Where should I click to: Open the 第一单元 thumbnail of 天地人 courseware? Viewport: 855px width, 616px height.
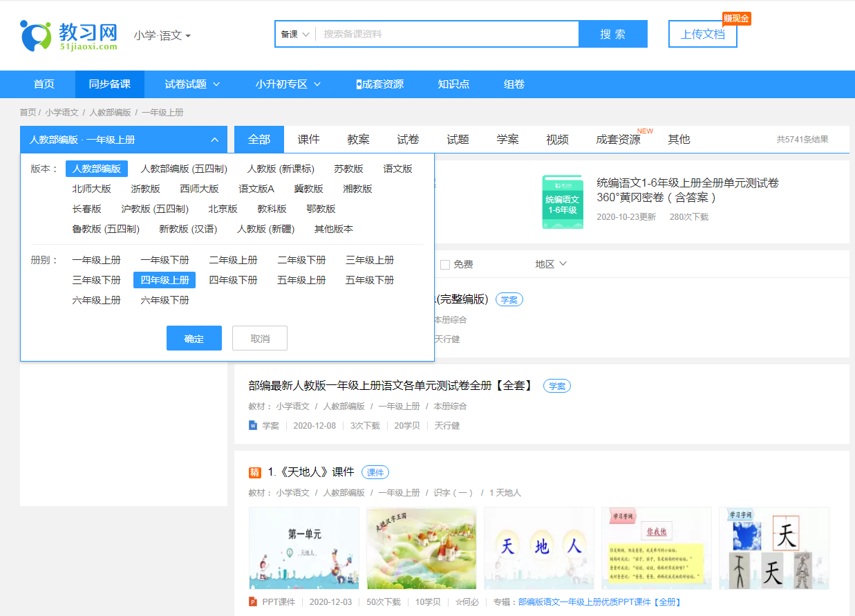(303, 548)
